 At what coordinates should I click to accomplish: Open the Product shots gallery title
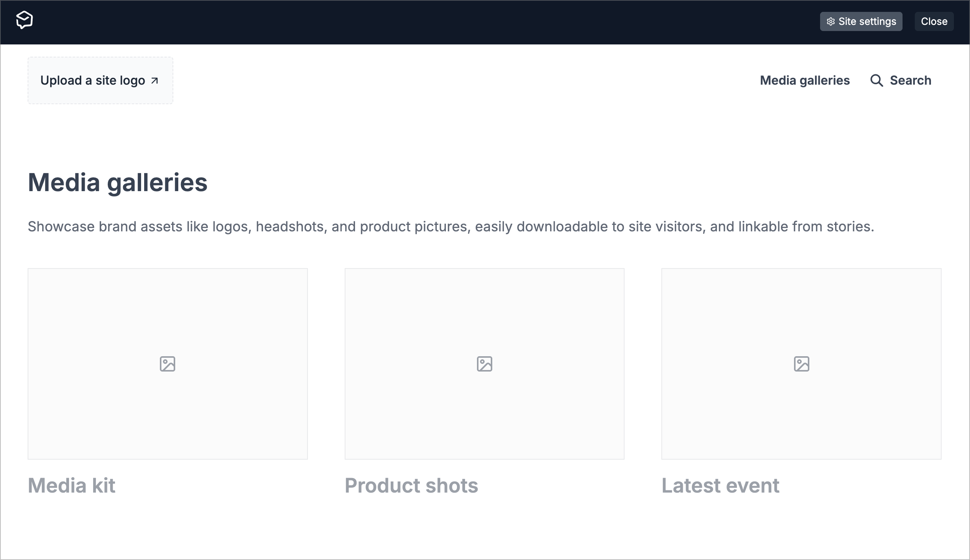(x=411, y=485)
